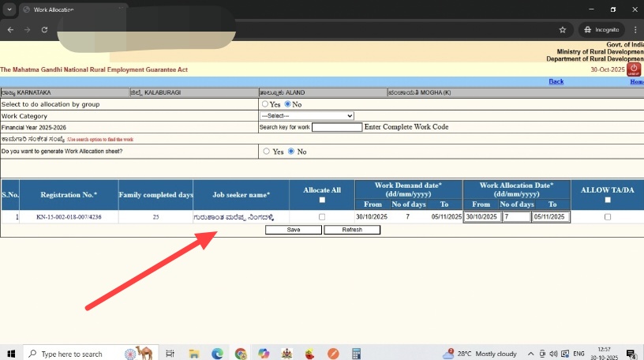
Task: Open Chrome three-dot menu
Action: [x=634, y=29]
